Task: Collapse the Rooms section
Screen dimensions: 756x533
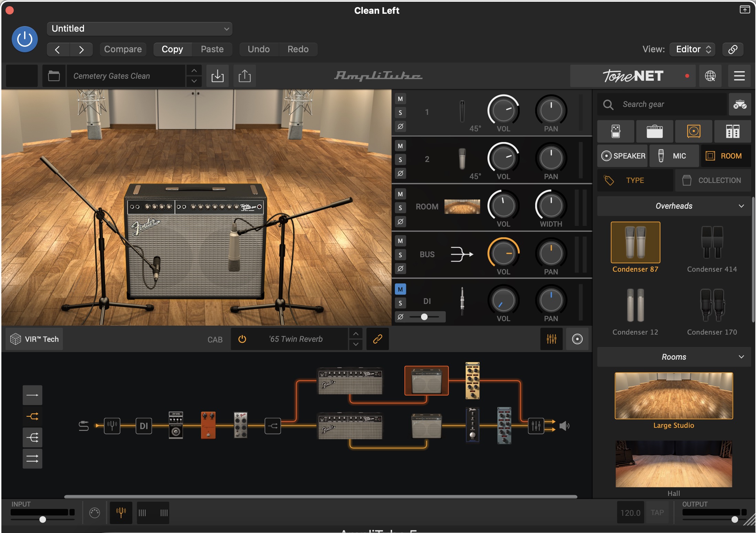Action: pos(674,357)
